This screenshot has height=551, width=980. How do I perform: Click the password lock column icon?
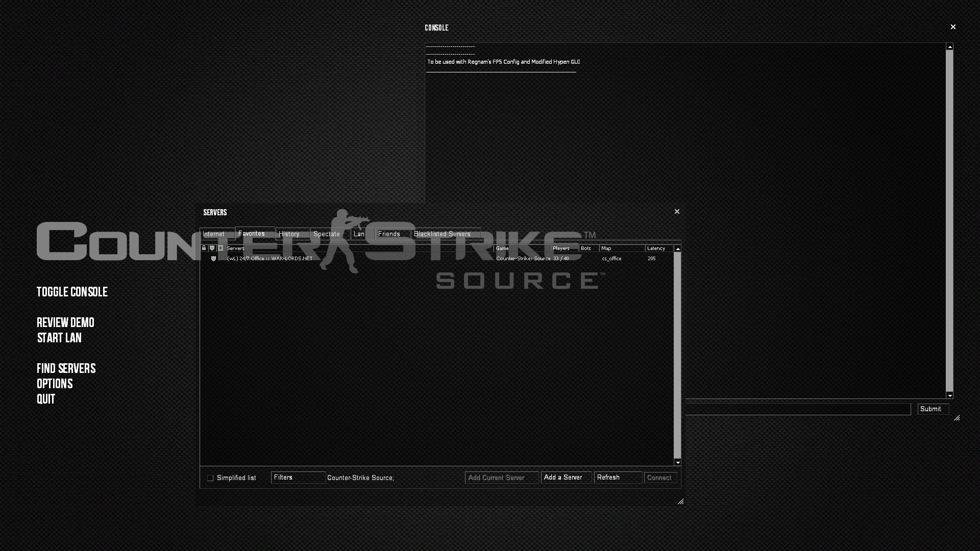tap(204, 248)
